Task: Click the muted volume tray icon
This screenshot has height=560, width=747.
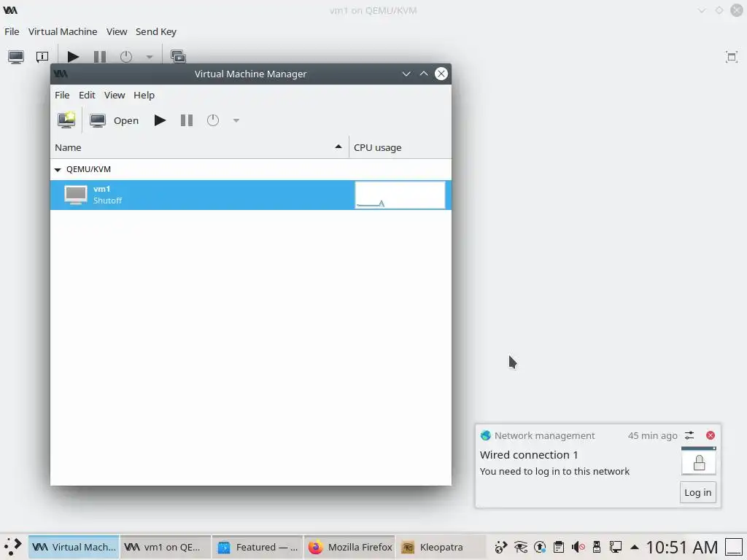Action: pos(578,547)
